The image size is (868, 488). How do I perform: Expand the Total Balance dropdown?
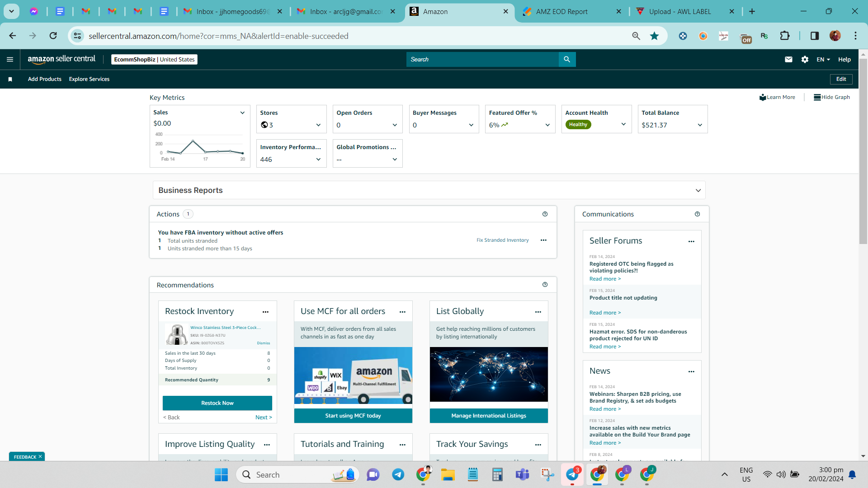(x=700, y=125)
